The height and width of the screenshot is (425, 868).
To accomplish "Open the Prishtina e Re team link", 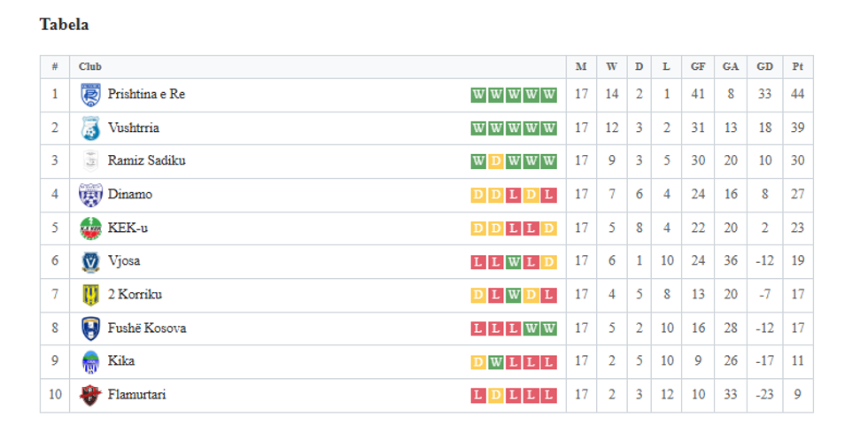I will click(x=146, y=94).
